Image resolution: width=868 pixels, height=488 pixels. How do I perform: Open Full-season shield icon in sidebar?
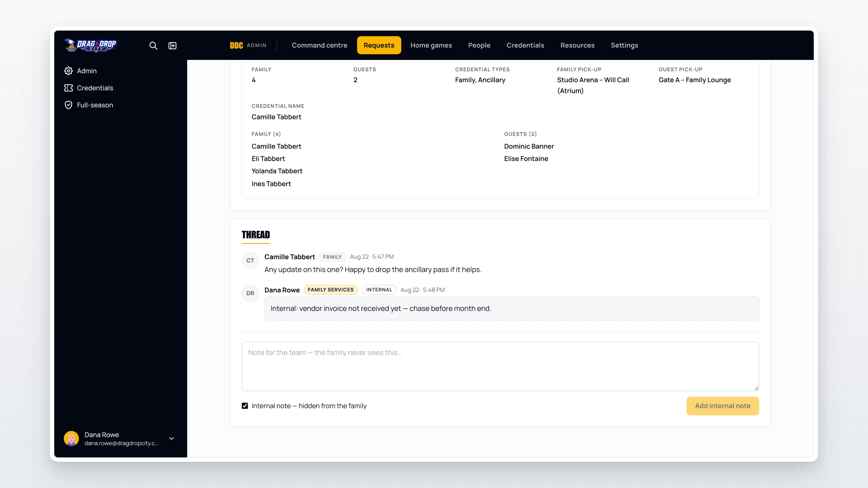pyautogui.click(x=68, y=105)
